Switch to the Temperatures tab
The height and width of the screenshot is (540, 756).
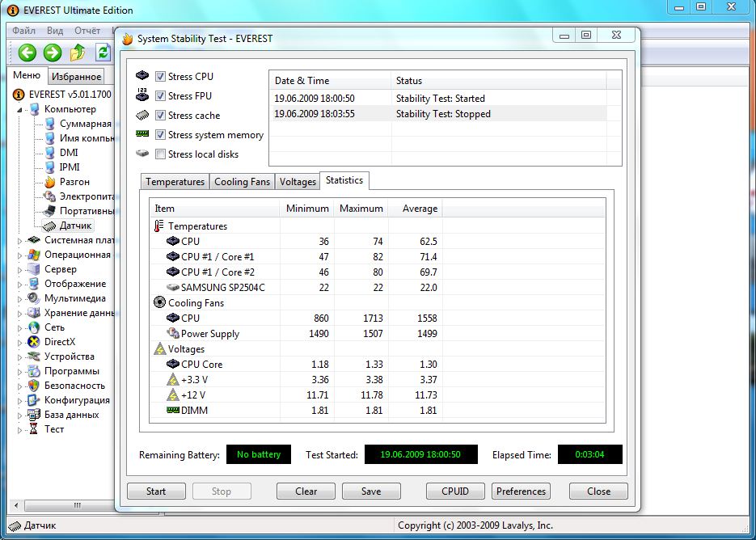tap(175, 182)
